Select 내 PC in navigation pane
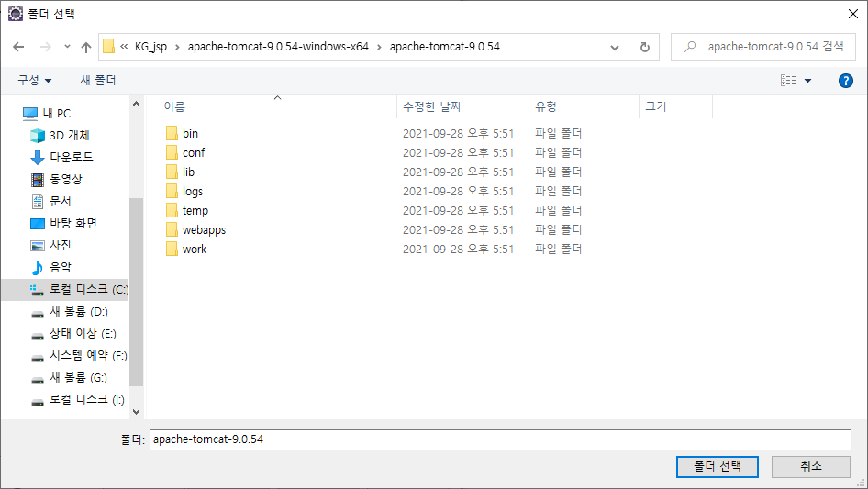The image size is (868, 489). 57,114
